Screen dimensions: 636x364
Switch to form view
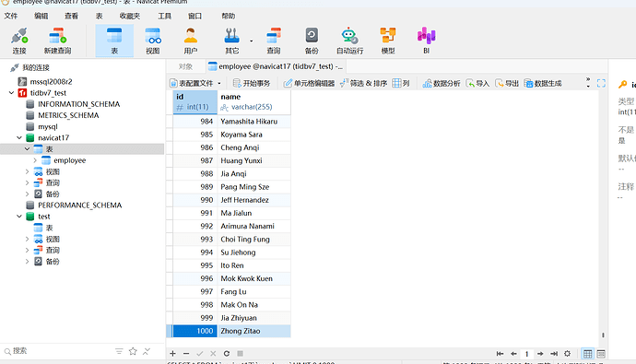tap(601, 354)
